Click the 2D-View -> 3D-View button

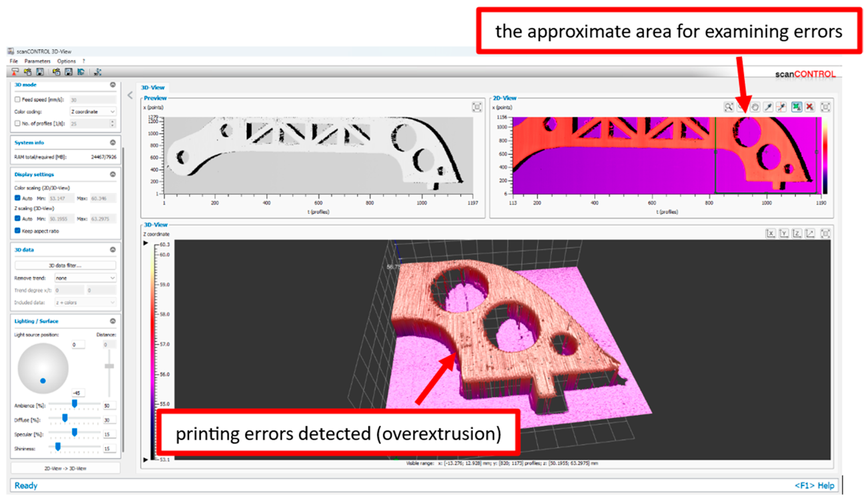click(65, 468)
